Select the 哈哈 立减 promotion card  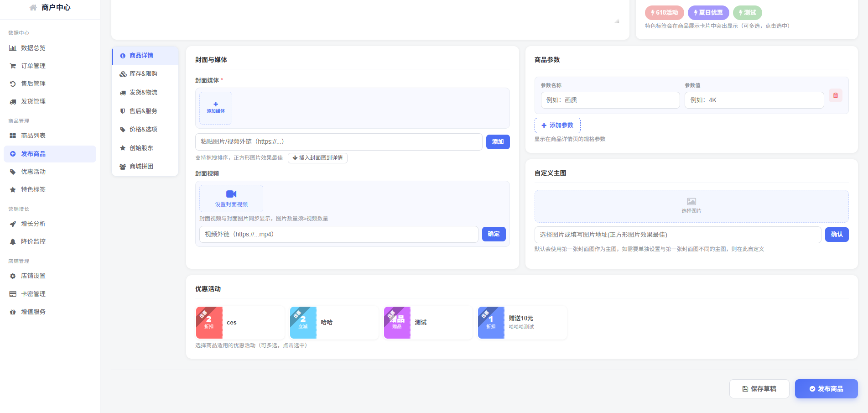(x=334, y=323)
